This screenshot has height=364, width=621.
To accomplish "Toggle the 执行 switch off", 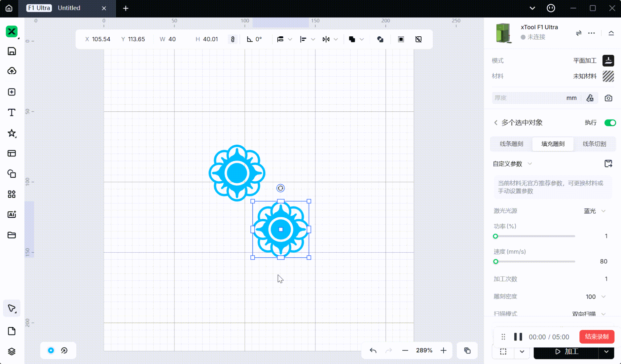I will click(x=610, y=123).
